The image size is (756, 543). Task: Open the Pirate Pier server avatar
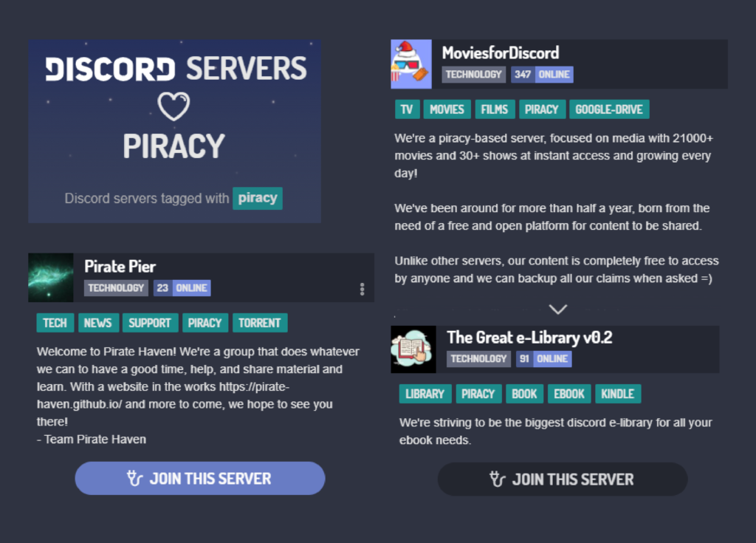coord(51,278)
